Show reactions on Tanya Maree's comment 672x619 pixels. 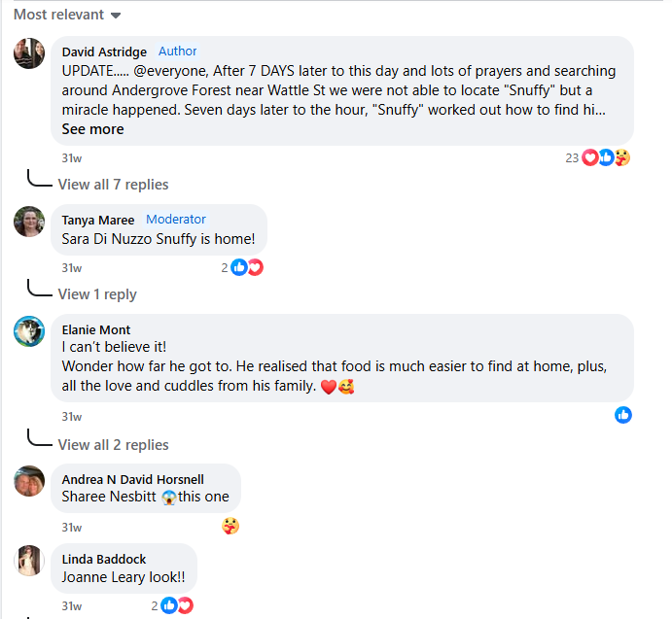(x=245, y=267)
